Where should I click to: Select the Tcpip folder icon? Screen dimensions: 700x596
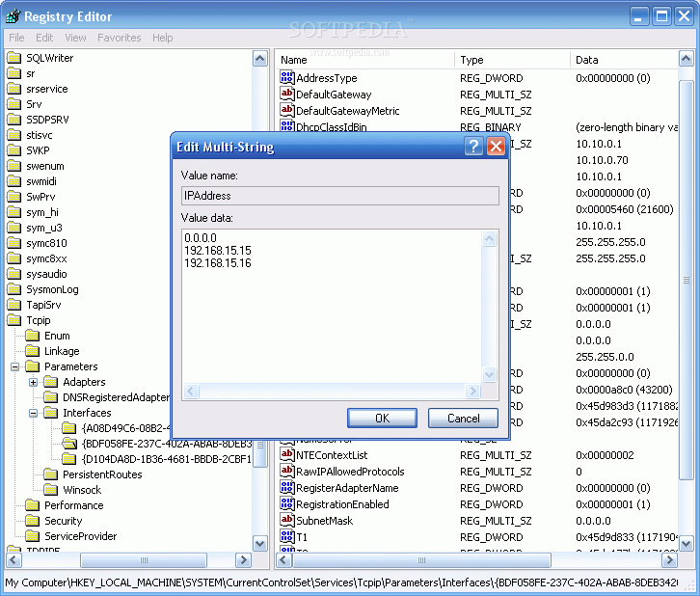click(x=14, y=320)
